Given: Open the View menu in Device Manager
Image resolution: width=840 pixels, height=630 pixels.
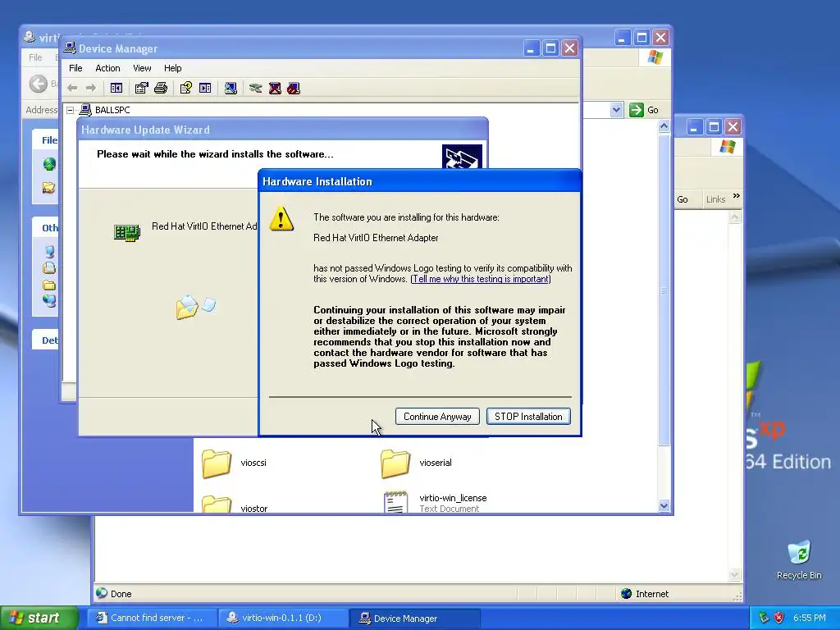Looking at the screenshot, I should tap(142, 68).
